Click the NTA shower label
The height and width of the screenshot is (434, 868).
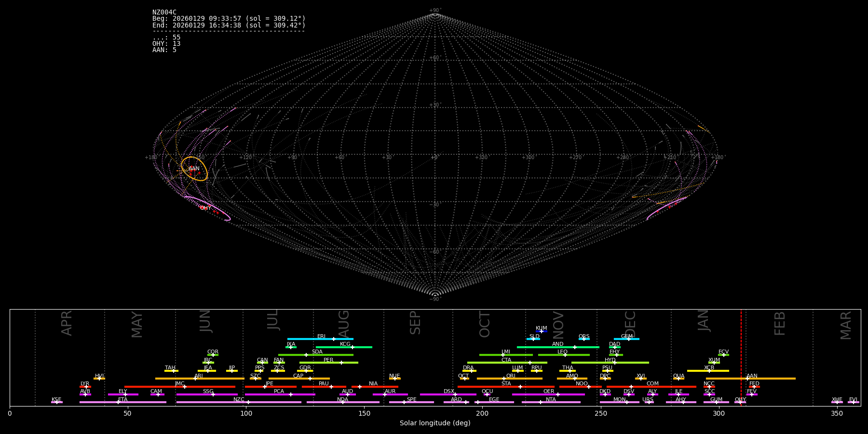click(x=551, y=399)
